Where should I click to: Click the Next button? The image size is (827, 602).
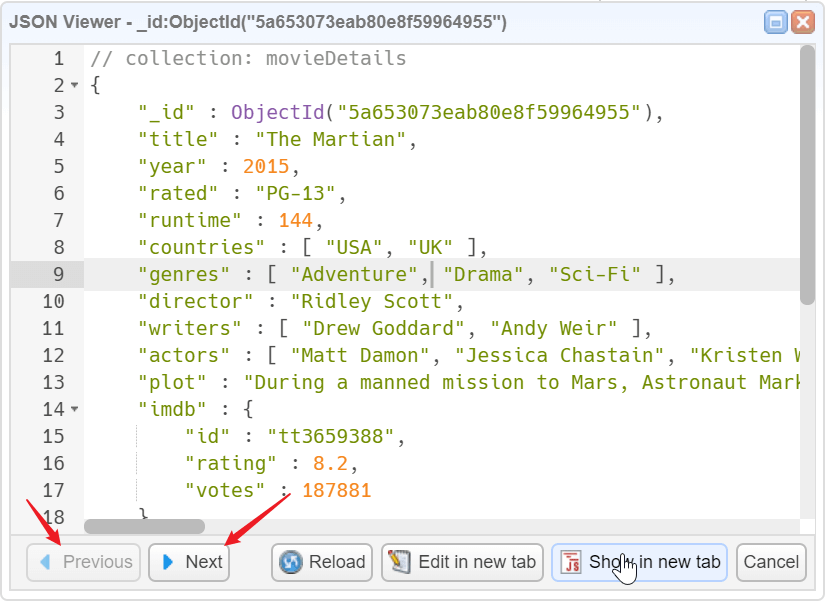pos(189,562)
